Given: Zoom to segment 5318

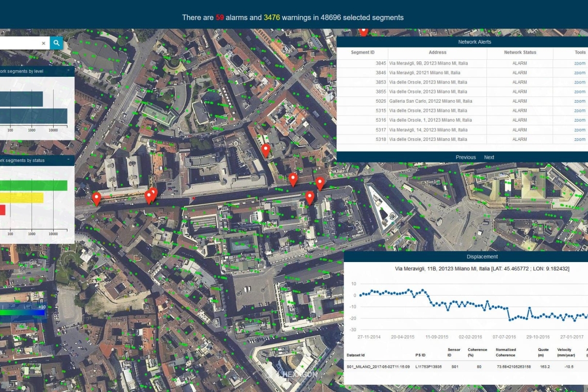Looking at the screenshot, I should (x=579, y=139).
